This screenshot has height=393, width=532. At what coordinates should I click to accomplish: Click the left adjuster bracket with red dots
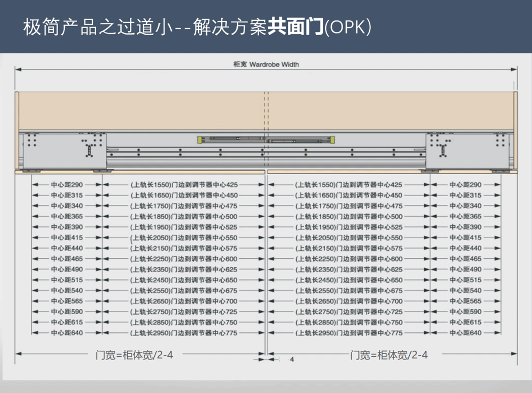(x=90, y=149)
